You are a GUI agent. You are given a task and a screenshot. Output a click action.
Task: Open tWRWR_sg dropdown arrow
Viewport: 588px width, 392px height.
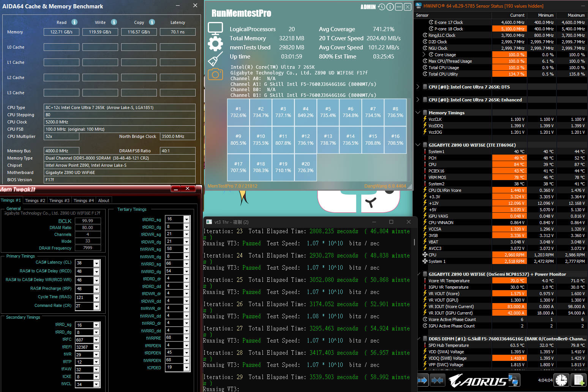tap(187, 249)
